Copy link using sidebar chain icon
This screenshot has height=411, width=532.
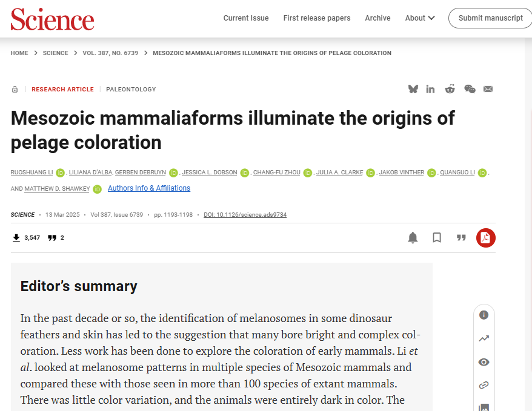pos(484,385)
